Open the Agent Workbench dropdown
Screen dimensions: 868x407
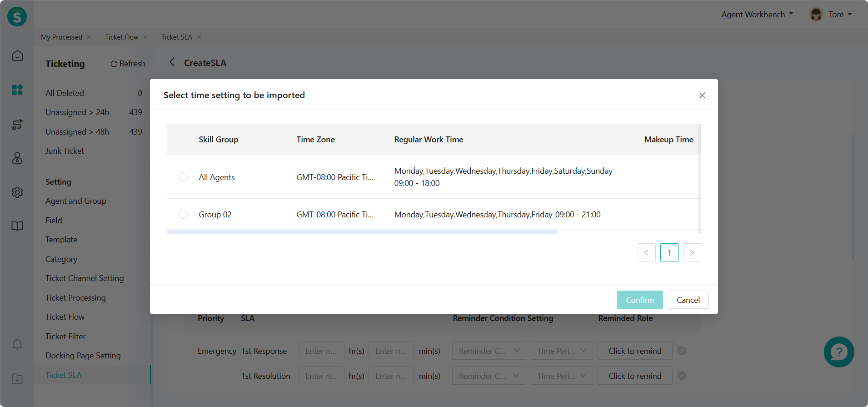coord(758,15)
